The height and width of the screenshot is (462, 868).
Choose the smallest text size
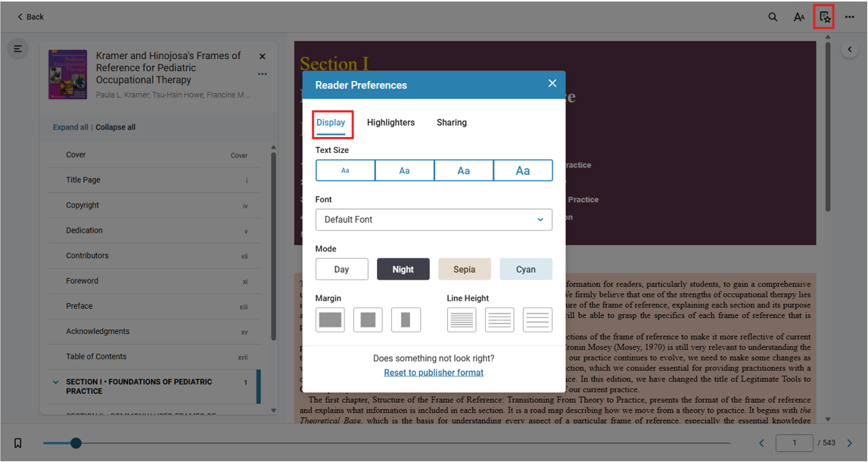coord(345,170)
